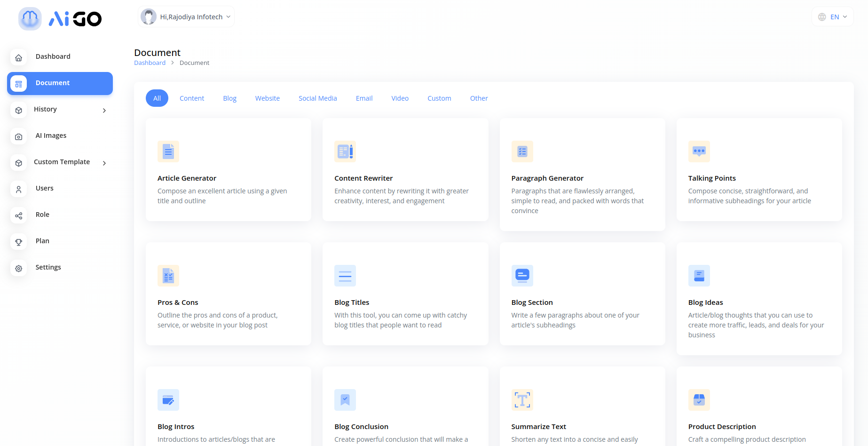The image size is (868, 446).
Task: Open the Hi, Rajodiya Infotech user dropdown
Action: [x=186, y=17]
